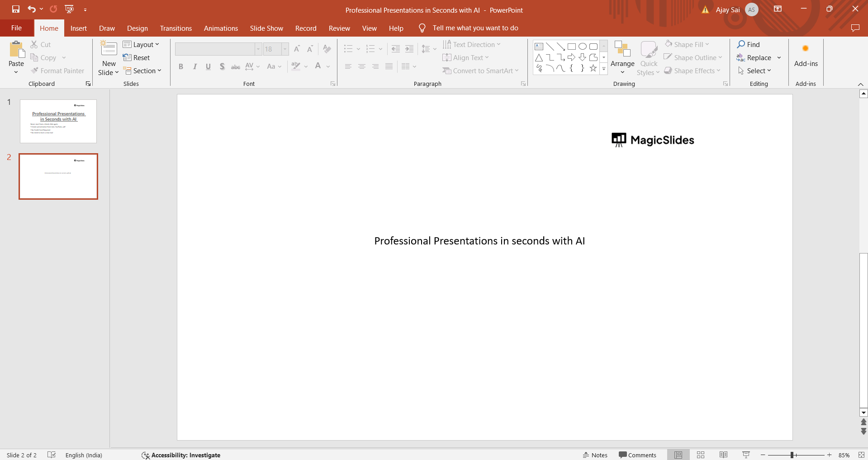This screenshot has width=868, height=460.
Task: Click the New Slide icon
Action: coord(109,49)
